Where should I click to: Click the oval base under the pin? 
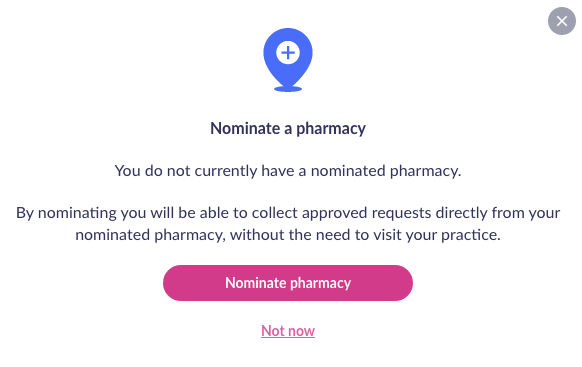pos(288,89)
